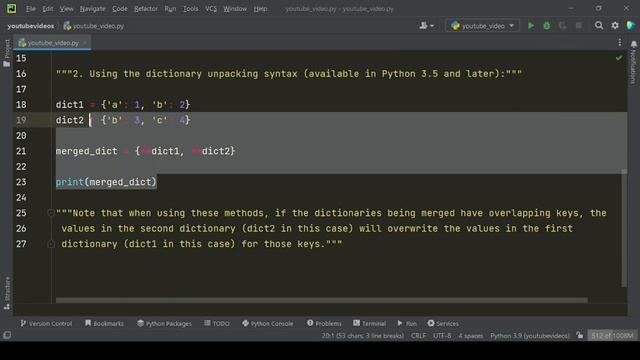Open the Window menu
The width and height of the screenshot is (640, 360).
click(x=235, y=9)
